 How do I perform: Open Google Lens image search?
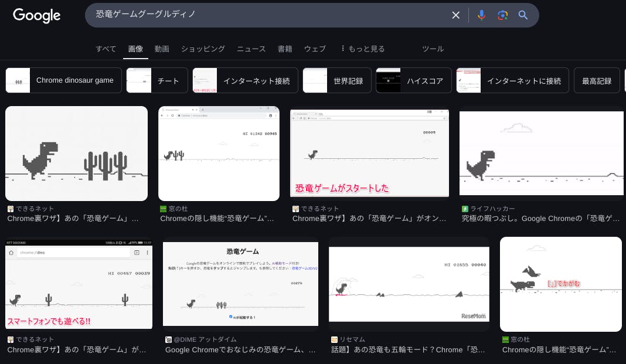click(x=502, y=15)
